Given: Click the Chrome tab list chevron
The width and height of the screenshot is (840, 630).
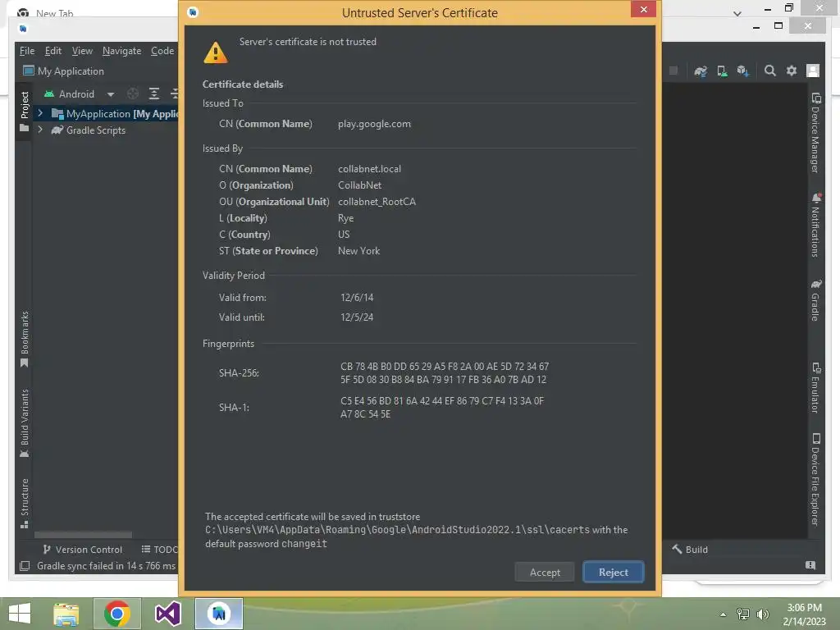Looking at the screenshot, I should pos(737,13).
